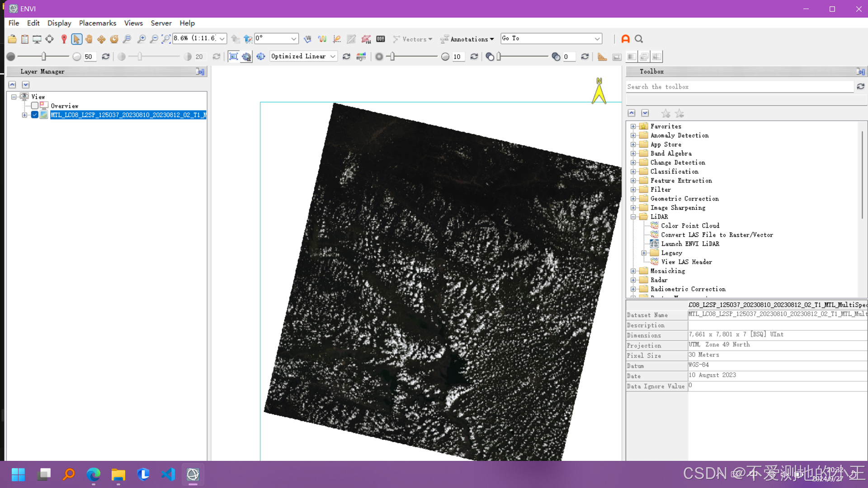The image size is (868, 488).
Task: Uncheck the MTL_LC08 layer visibility checkbox
Action: [x=35, y=115]
